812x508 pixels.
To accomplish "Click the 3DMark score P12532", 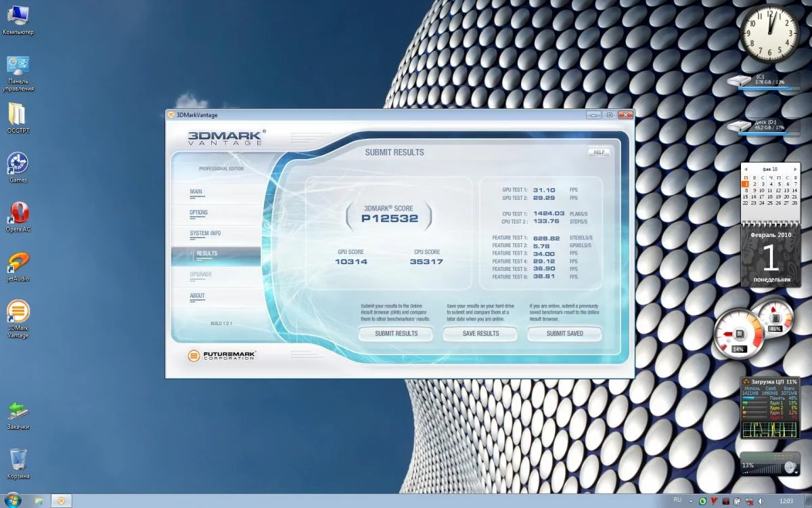I will [x=389, y=219].
